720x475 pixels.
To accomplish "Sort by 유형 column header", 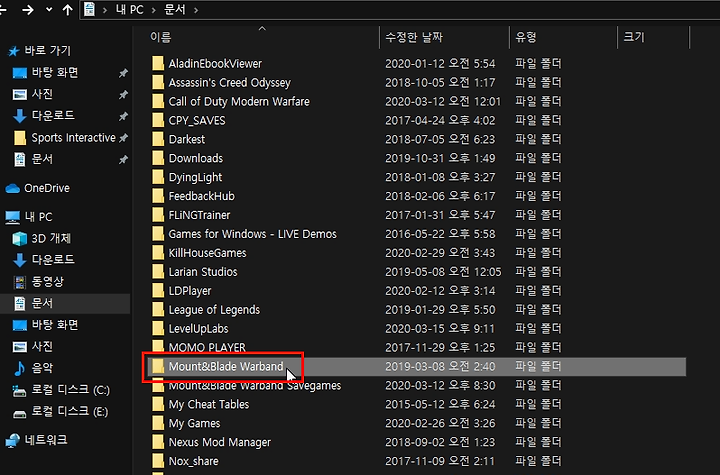I will tap(526, 37).
